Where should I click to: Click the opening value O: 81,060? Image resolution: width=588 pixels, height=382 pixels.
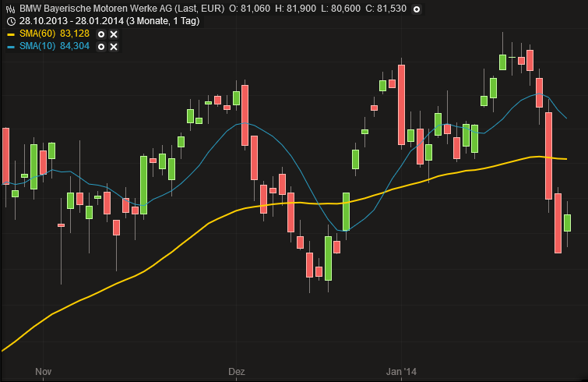[x=249, y=9]
